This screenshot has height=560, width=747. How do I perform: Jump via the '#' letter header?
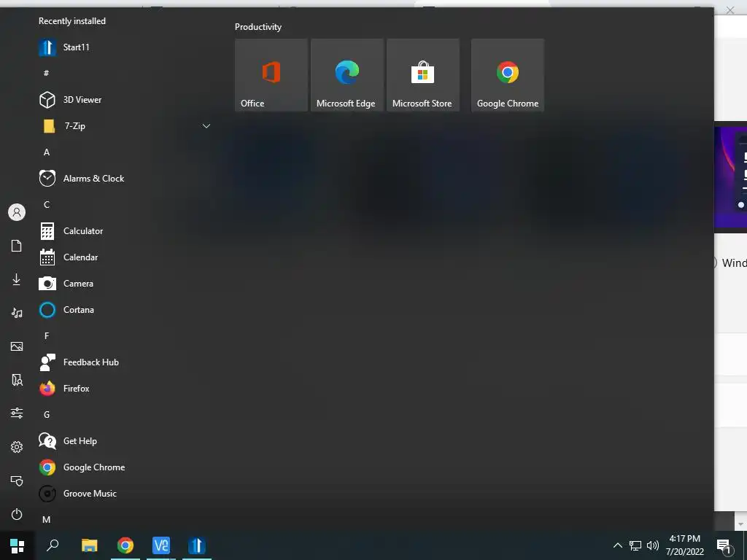click(46, 74)
